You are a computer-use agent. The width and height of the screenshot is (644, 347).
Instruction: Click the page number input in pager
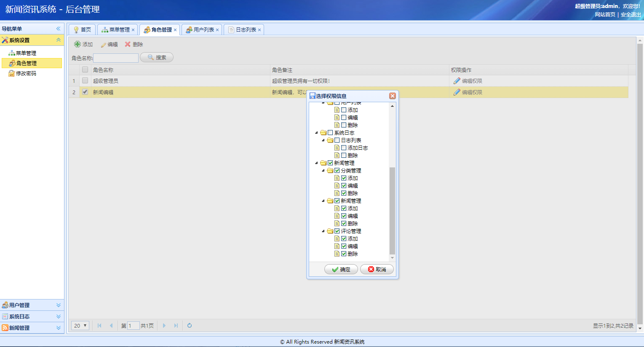(x=133, y=326)
